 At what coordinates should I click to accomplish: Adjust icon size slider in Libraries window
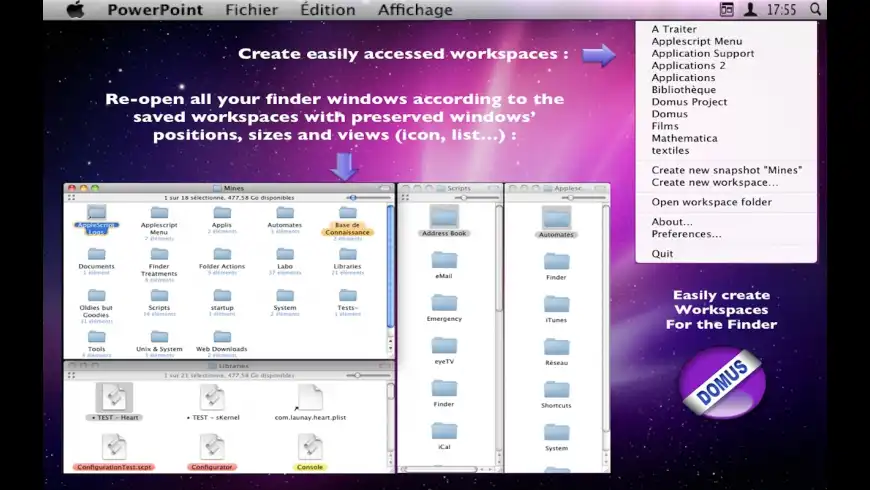368,376
